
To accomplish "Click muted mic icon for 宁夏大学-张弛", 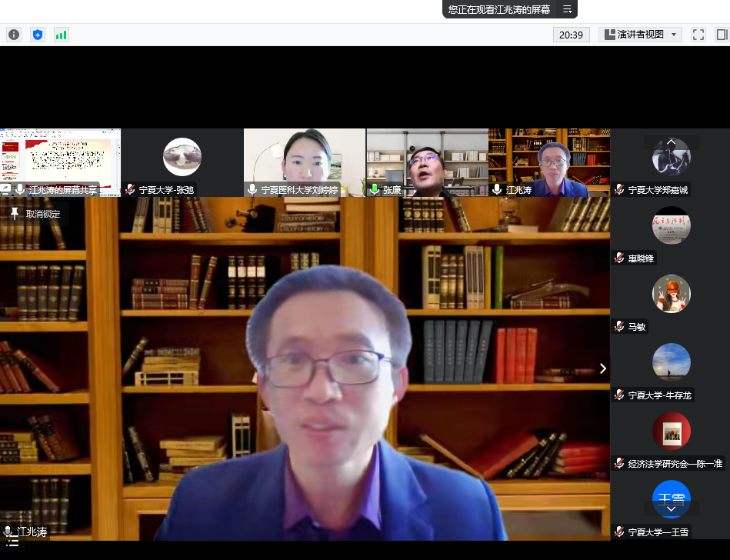I will click(x=130, y=189).
